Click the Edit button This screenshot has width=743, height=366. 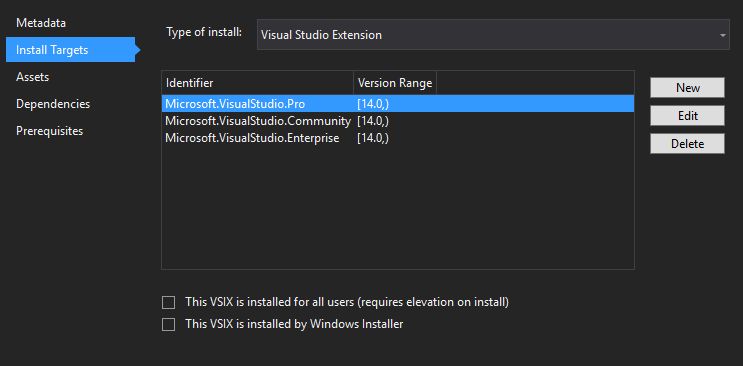coord(687,116)
